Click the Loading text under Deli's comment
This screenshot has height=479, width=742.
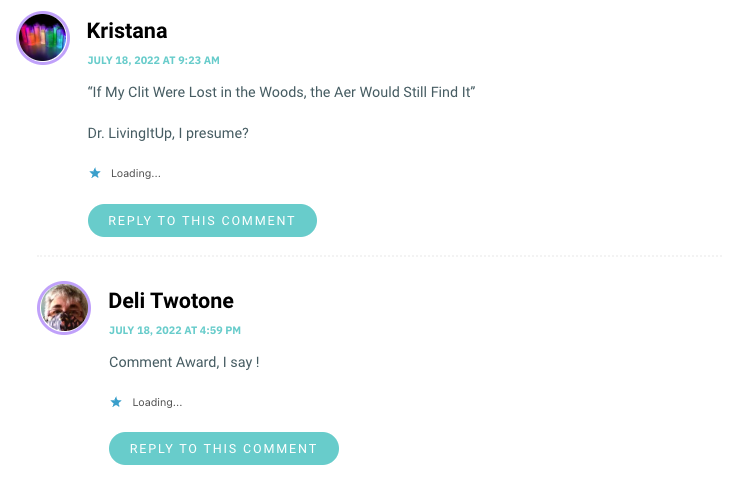click(x=157, y=402)
